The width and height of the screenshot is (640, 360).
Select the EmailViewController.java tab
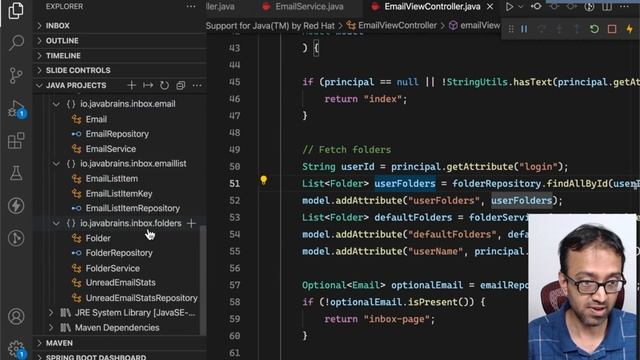pos(431,7)
